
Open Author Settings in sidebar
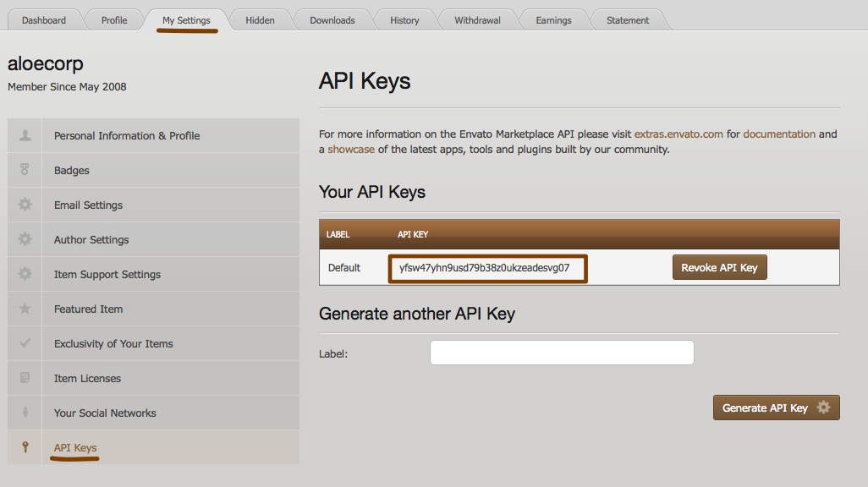click(x=153, y=239)
